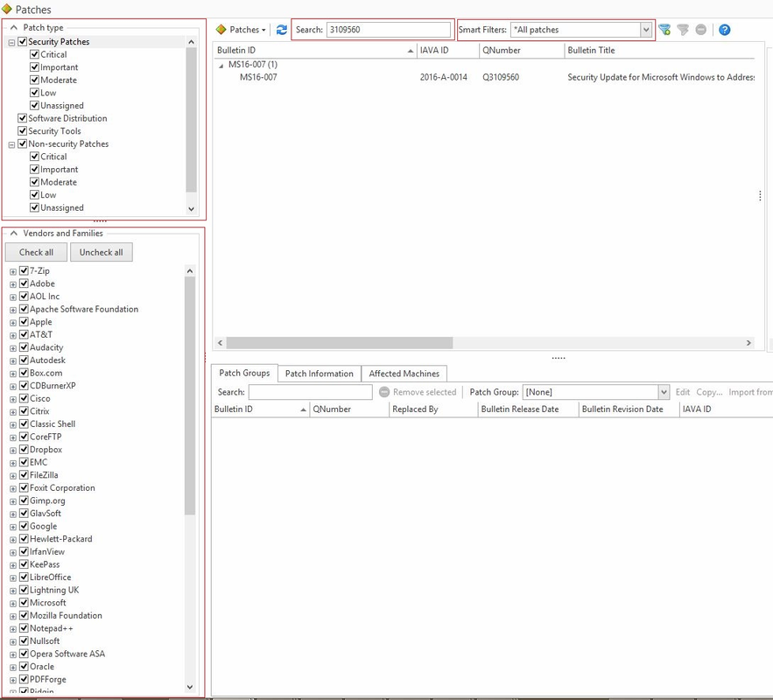Open the Smart Filters dropdown
The width and height of the screenshot is (773, 700).
pyautogui.click(x=646, y=30)
